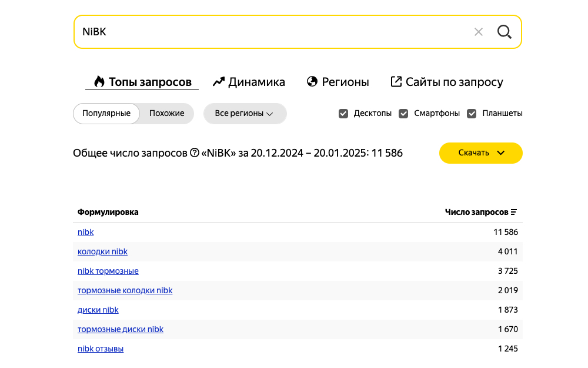
Task: Click the nibk отзывы link
Action: [101, 349]
